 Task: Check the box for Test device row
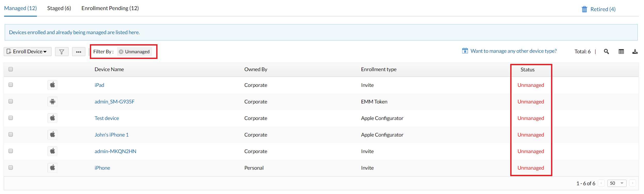point(11,118)
